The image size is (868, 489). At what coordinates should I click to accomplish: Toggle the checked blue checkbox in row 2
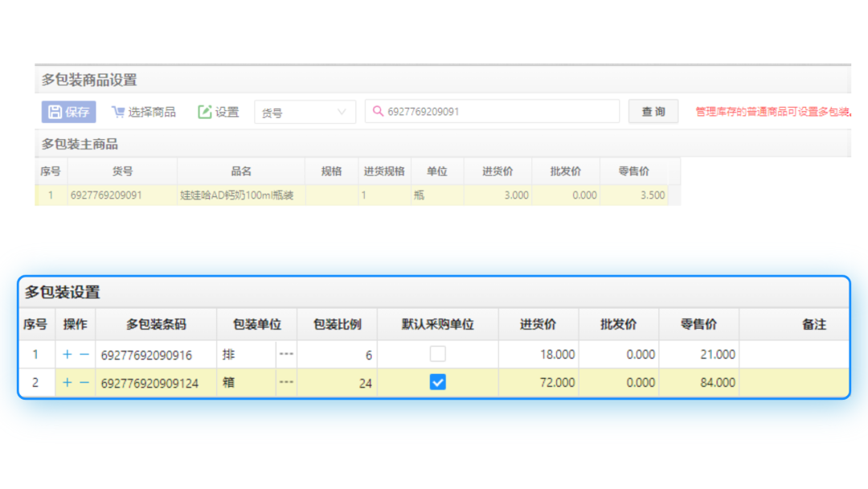pos(437,382)
